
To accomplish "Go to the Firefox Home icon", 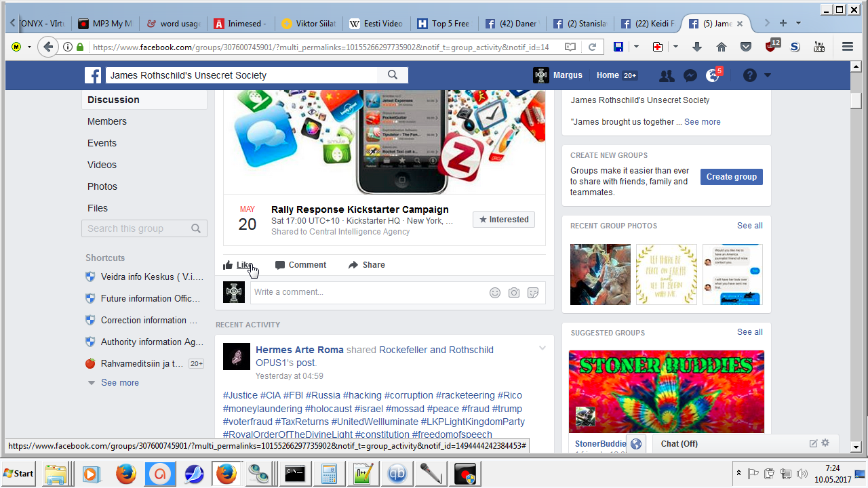I will [x=722, y=47].
